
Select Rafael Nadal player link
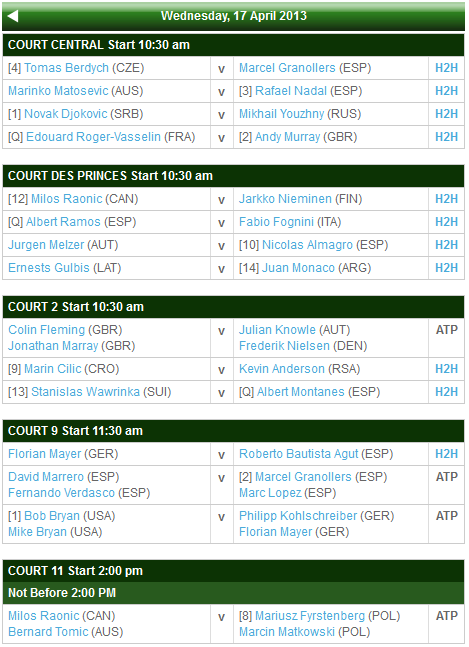(291, 91)
